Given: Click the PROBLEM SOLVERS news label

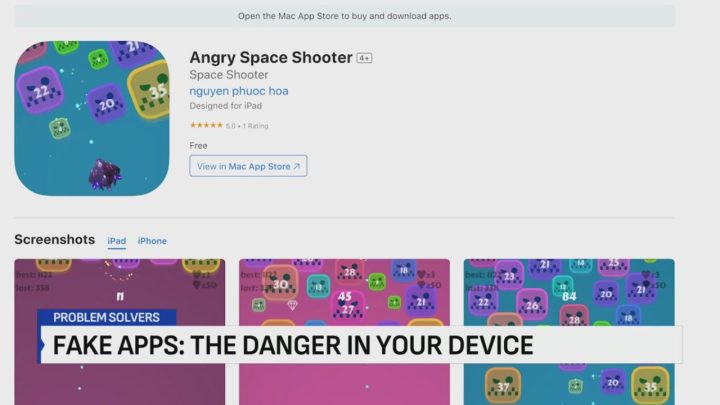Looking at the screenshot, I should click(x=106, y=318).
